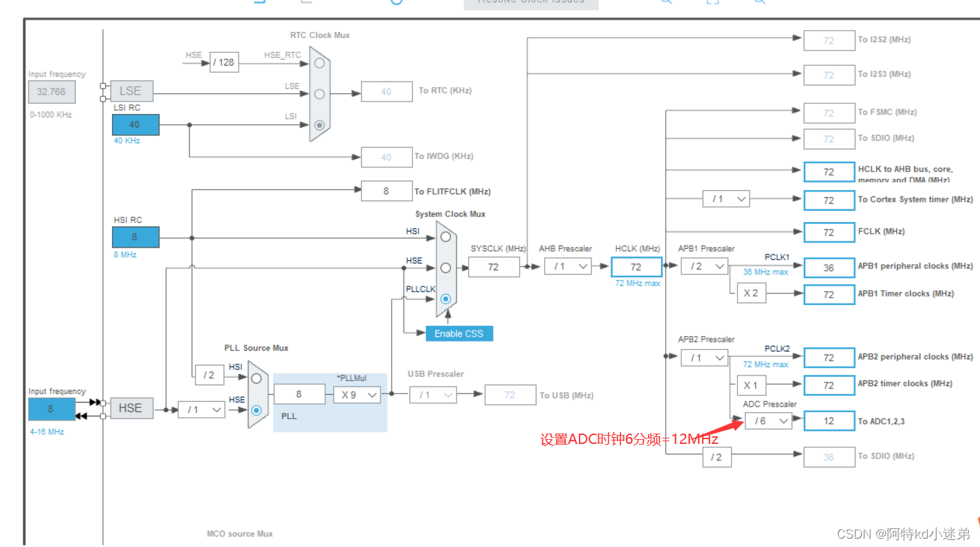980x547 pixels.
Task: Click the To FSMC (MHz) value box
Action: (829, 113)
